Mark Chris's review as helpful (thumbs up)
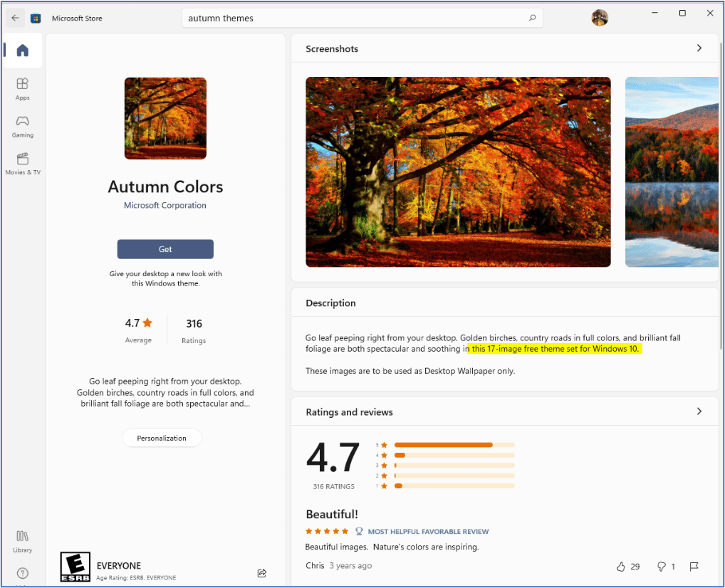The image size is (725, 588). click(x=620, y=567)
